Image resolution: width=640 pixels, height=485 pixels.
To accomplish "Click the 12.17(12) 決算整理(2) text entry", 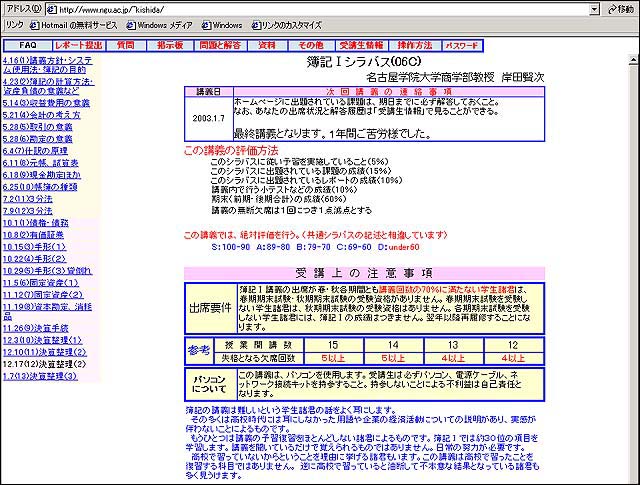I will point(44,364).
